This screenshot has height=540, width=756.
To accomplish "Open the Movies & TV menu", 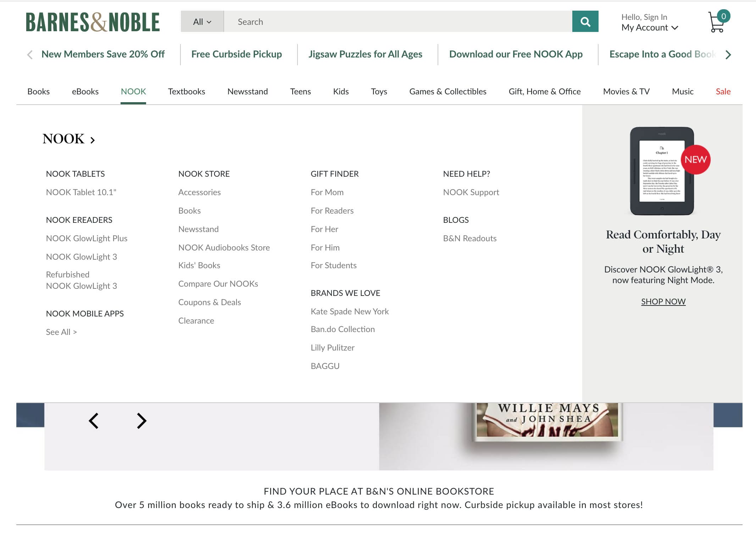I will pos(626,92).
